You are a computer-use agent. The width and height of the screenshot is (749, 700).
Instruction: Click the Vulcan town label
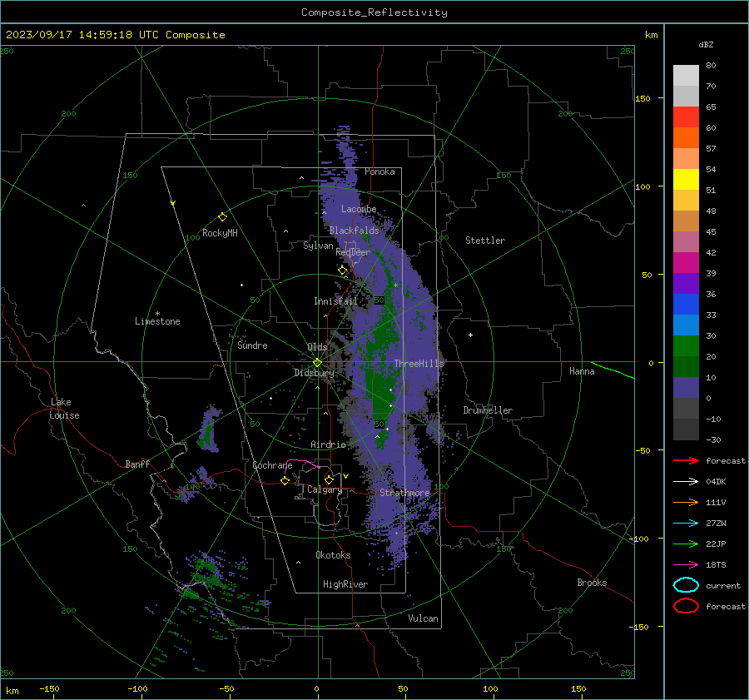423,618
